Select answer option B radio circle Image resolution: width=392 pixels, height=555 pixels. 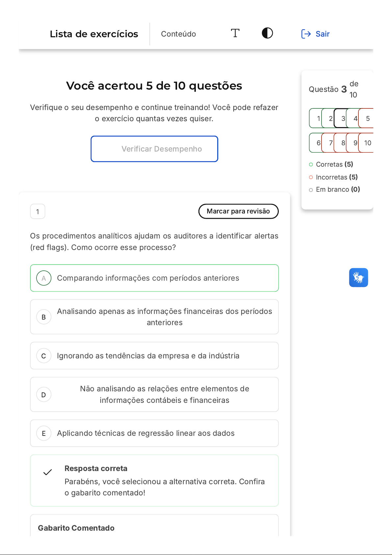click(x=44, y=317)
